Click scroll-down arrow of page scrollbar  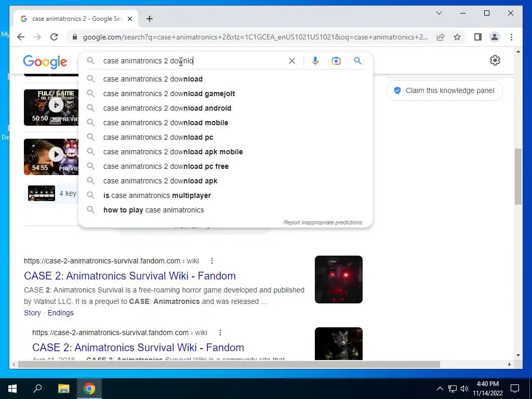tap(518, 355)
